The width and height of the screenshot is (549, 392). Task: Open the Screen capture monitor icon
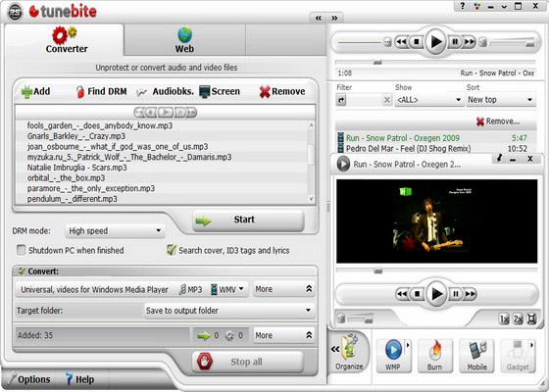pyautogui.click(x=205, y=92)
